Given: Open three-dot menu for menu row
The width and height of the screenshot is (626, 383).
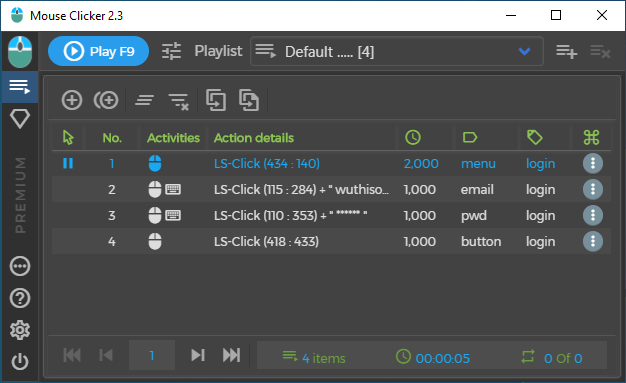Looking at the screenshot, I should [593, 163].
